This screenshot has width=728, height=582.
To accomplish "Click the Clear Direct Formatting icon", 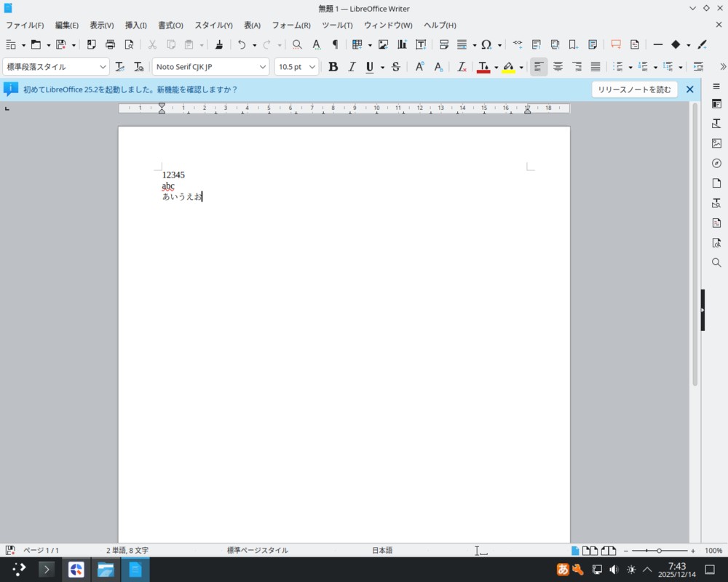I will pos(462,67).
